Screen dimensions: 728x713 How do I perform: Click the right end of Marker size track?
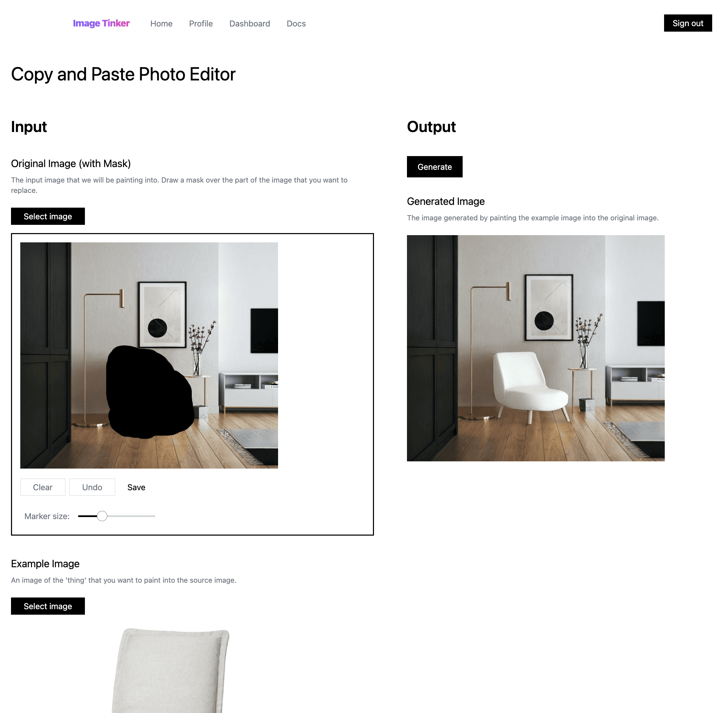[x=154, y=516]
